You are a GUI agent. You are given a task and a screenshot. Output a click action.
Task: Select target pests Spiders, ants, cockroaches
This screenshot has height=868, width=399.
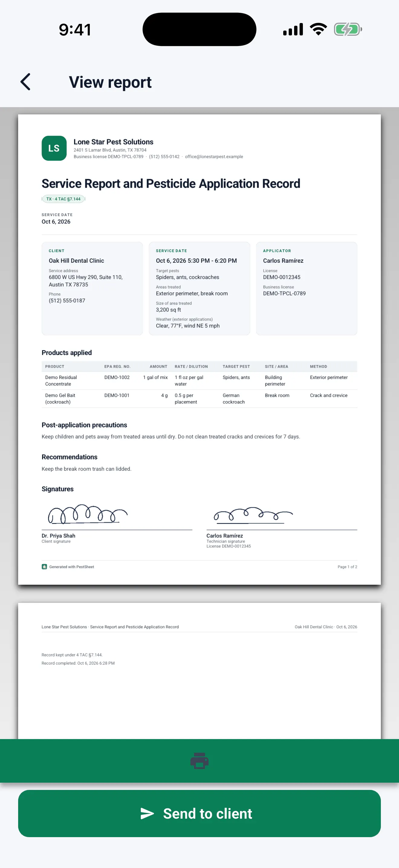(187, 277)
